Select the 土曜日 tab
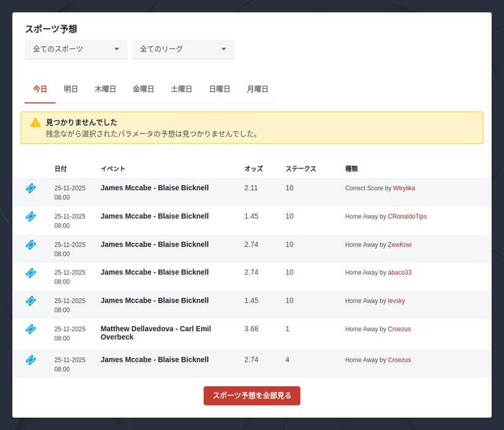504x430 pixels. 181,89
